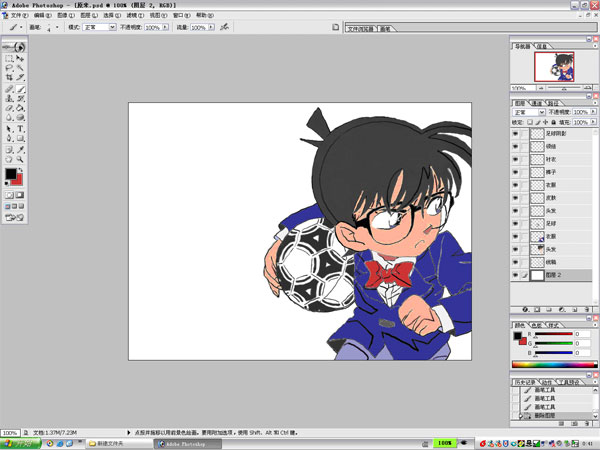Click the Windows Start button
The width and height of the screenshot is (600, 450).
coord(21,443)
